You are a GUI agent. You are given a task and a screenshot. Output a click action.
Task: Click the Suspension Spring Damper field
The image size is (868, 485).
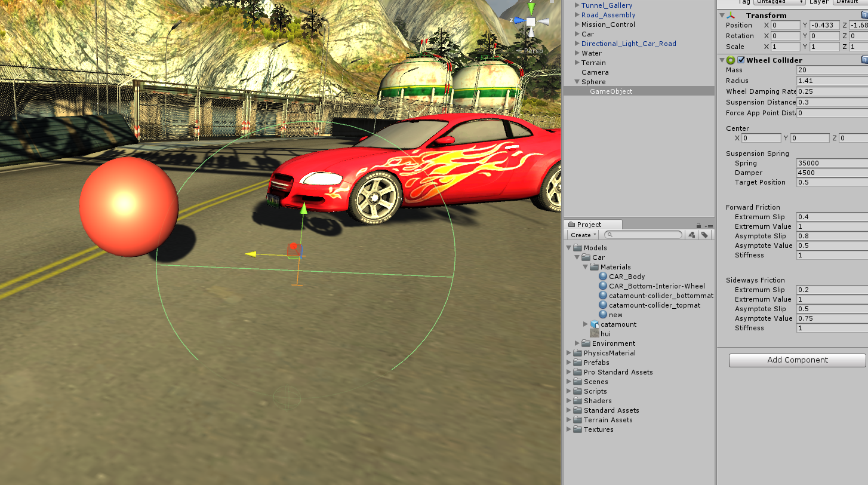point(832,173)
